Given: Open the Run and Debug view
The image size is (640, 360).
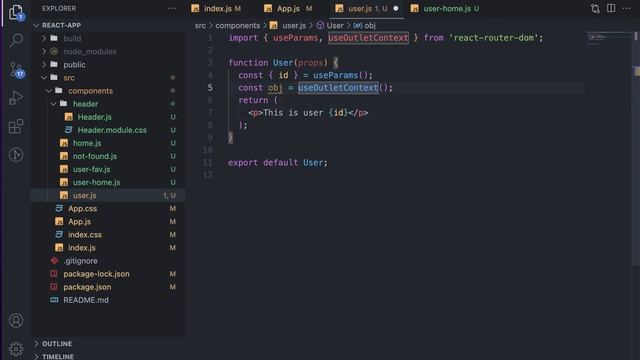Looking at the screenshot, I should coord(16,98).
